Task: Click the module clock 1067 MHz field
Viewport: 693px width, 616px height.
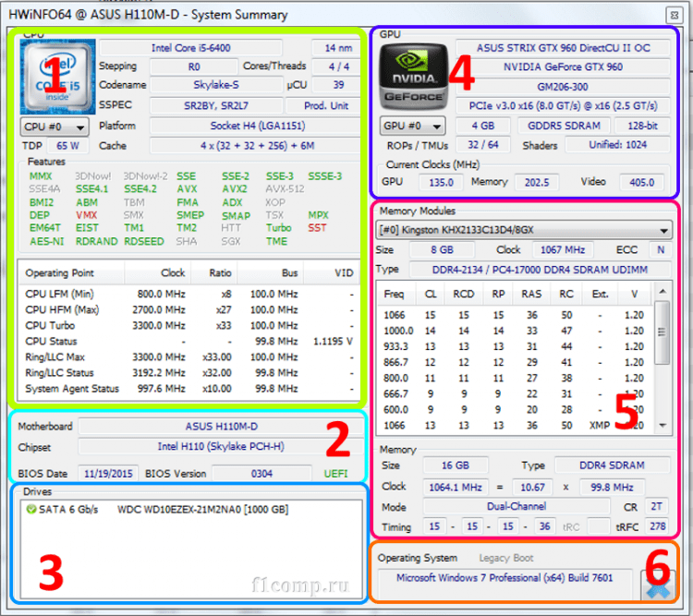Action: point(563,250)
